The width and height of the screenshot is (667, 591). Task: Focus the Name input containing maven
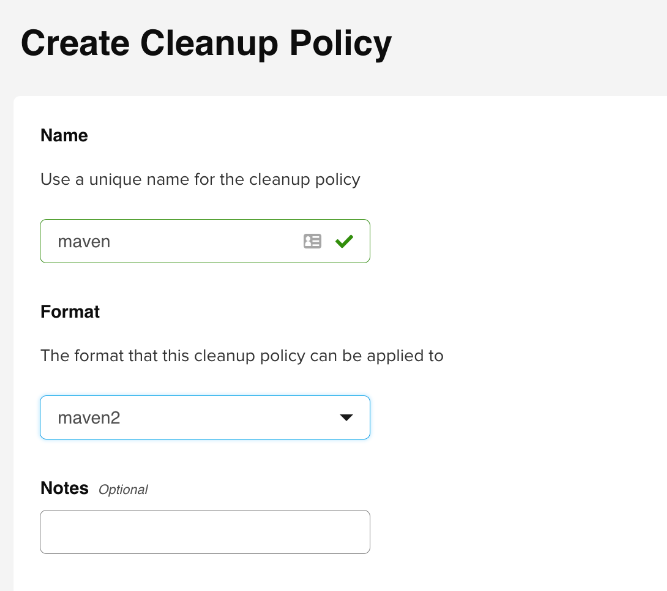point(205,241)
